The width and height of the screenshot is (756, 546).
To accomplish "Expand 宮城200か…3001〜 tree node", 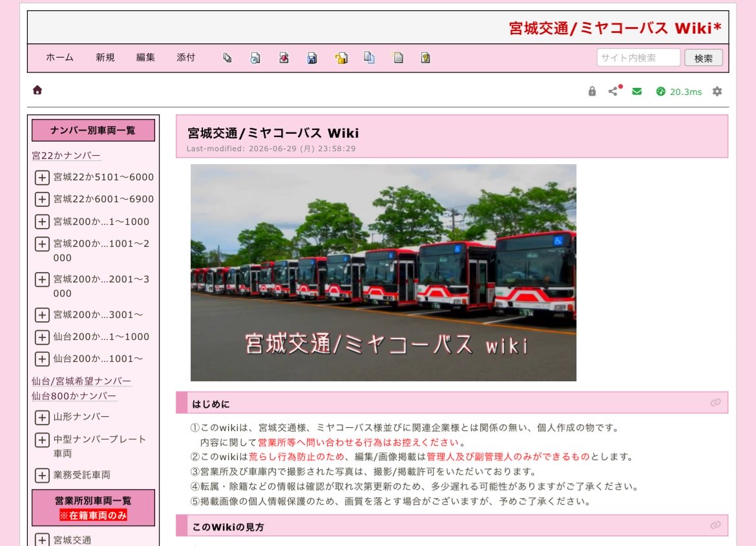I will [x=42, y=315].
